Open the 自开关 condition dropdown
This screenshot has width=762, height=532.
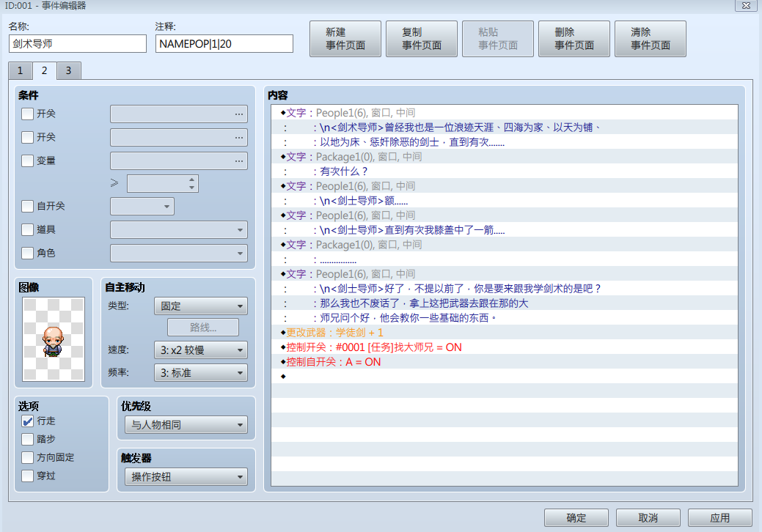[142, 207]
